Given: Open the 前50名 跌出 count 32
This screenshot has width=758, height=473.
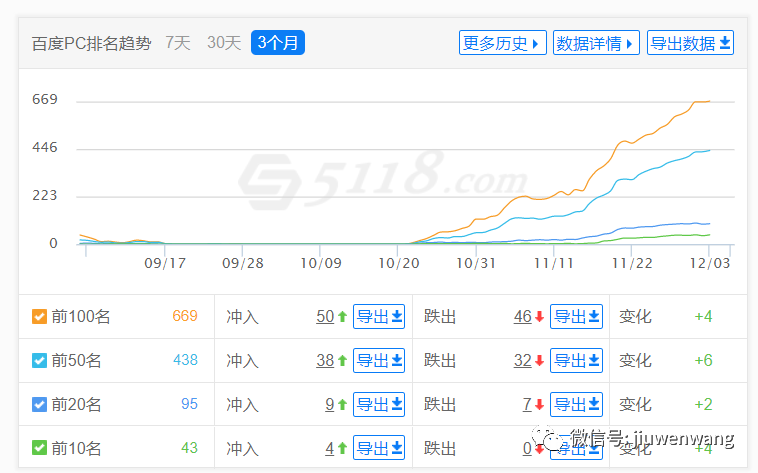Looking at the screenshot, I should [522, 361].
